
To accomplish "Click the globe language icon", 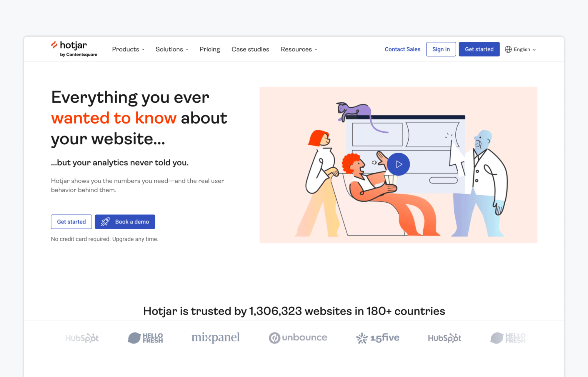I will 508,49.
